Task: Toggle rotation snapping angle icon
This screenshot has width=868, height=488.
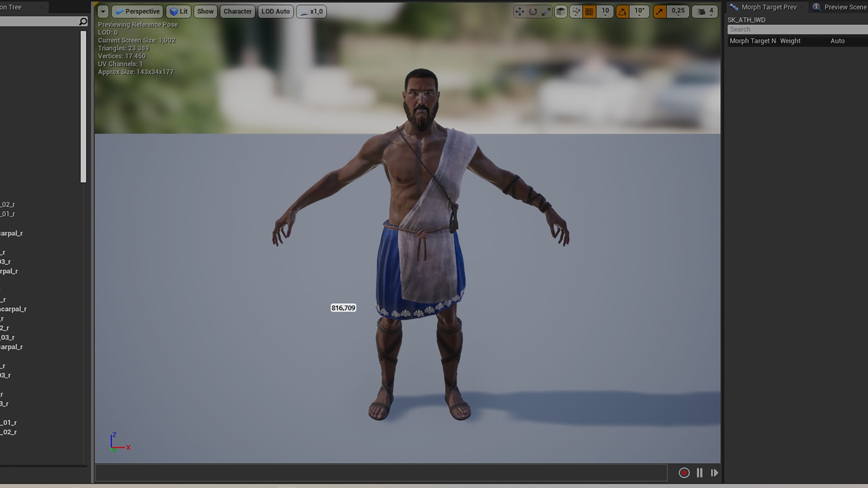Action: 623,12
